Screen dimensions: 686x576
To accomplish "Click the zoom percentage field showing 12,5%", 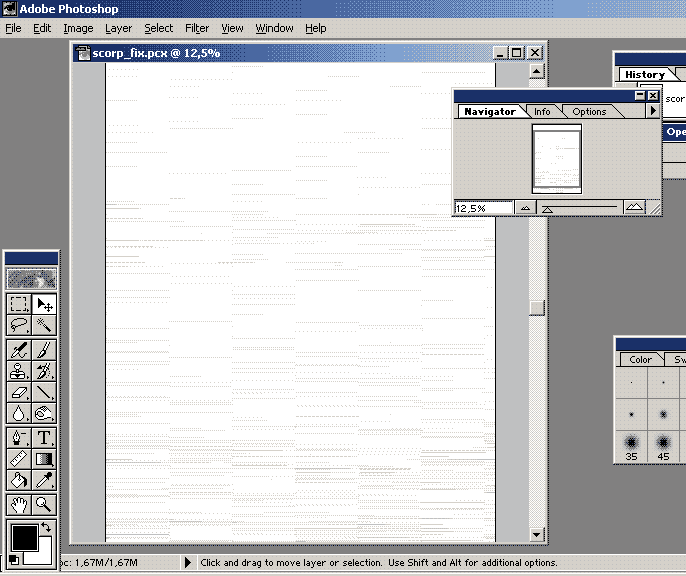I will coord(482,208).
